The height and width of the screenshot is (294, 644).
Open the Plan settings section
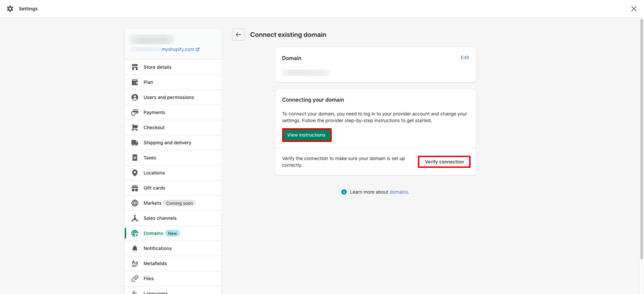(x=148, y=82)
